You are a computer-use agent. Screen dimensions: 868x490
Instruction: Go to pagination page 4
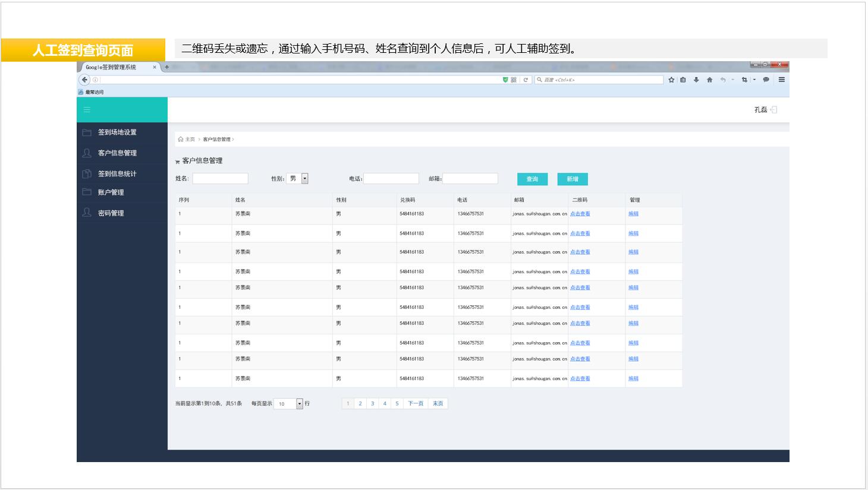pyautogui.click(x=385, y=404)
